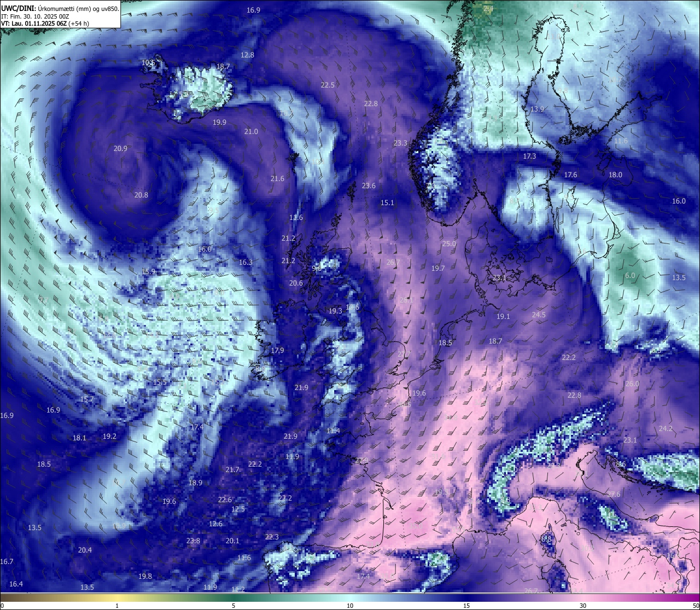700x610 pixels.
Task: Click the value label '6.0'
Action: [x=630, y=276]
